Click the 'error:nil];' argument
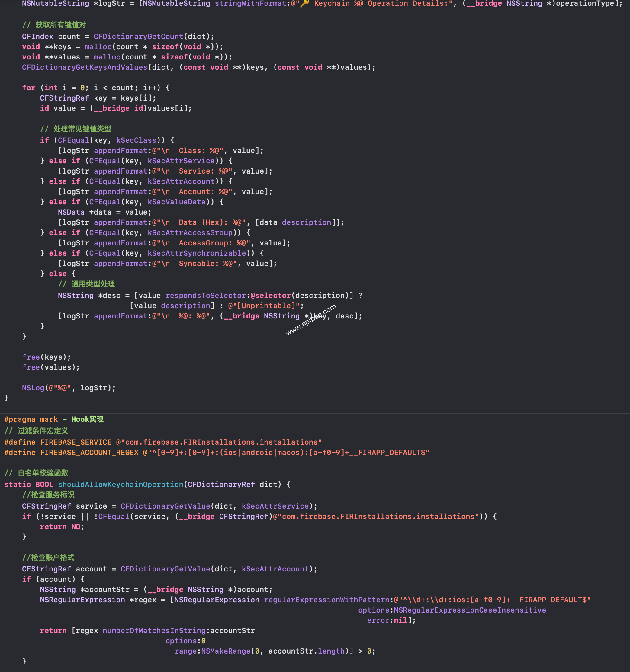The image size is (630, 672). point(392,621)
